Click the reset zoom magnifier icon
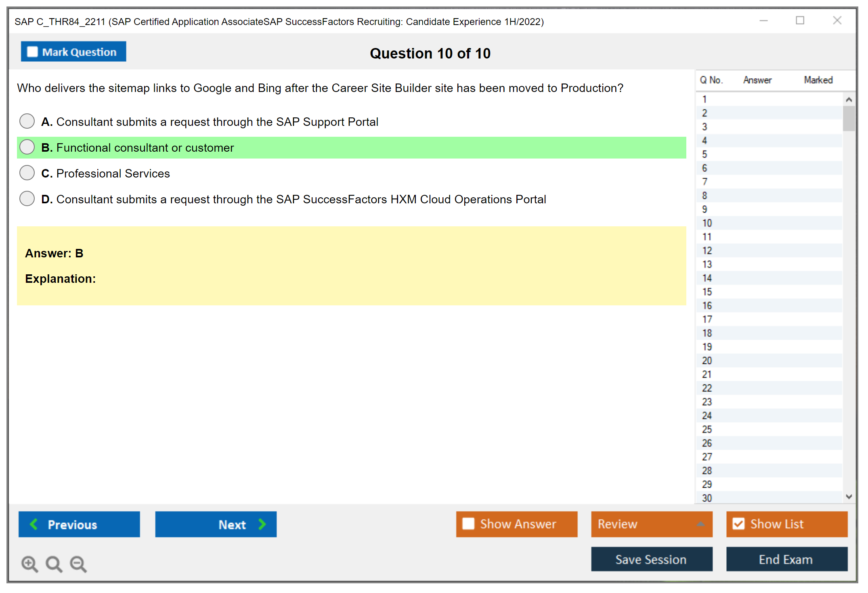The image size is (868, 593). coord(54,564)
